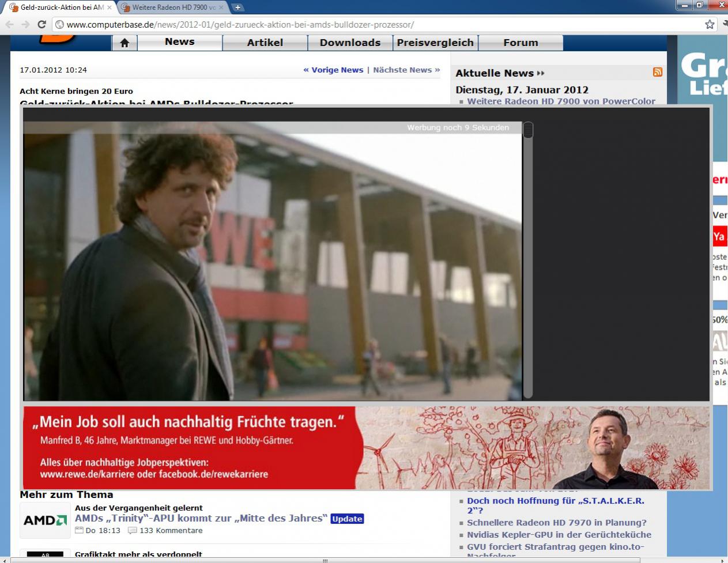
Task: Go to Nächste News link
Action: pos(406,70)
